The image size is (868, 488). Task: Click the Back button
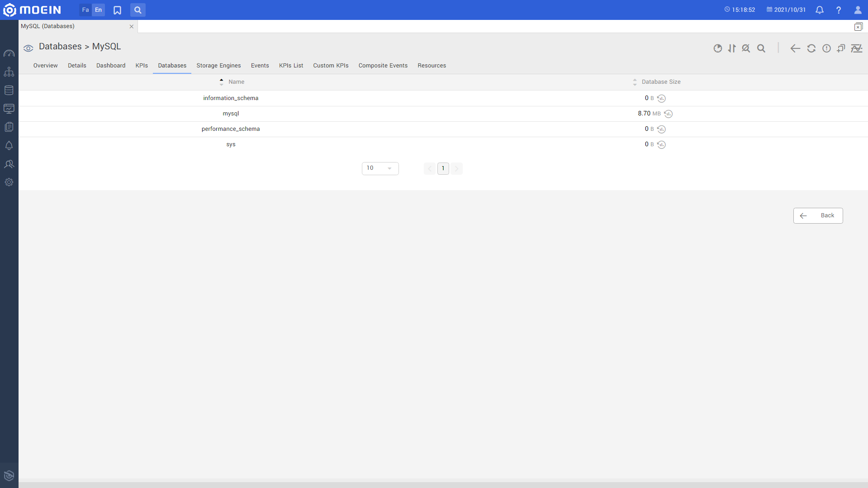[x=818, y=215]
